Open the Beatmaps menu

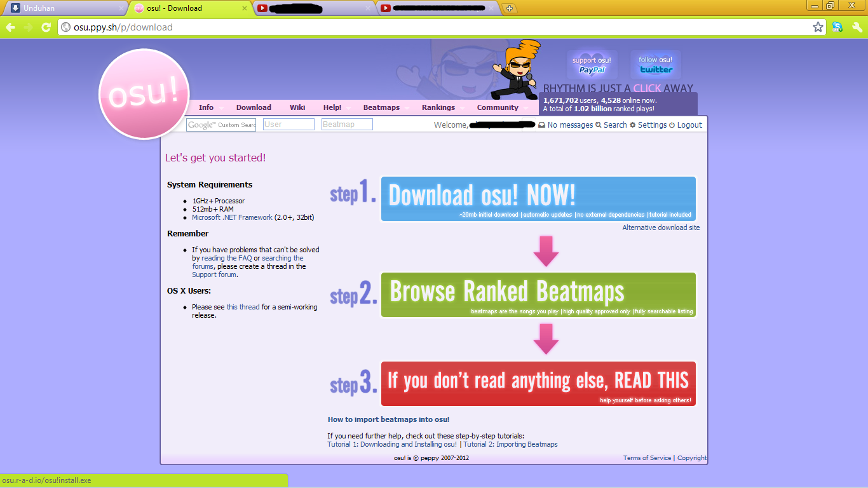[381, 107]
